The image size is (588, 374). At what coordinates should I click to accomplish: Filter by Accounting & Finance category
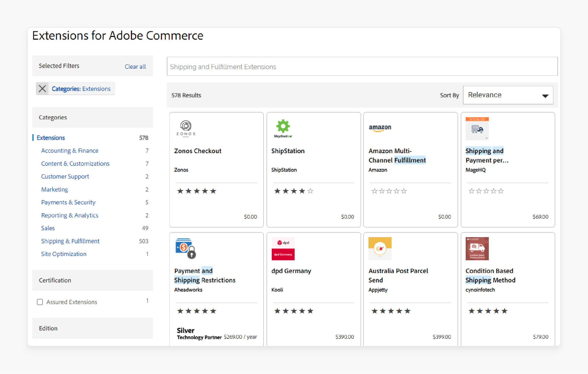pos(70,150)
